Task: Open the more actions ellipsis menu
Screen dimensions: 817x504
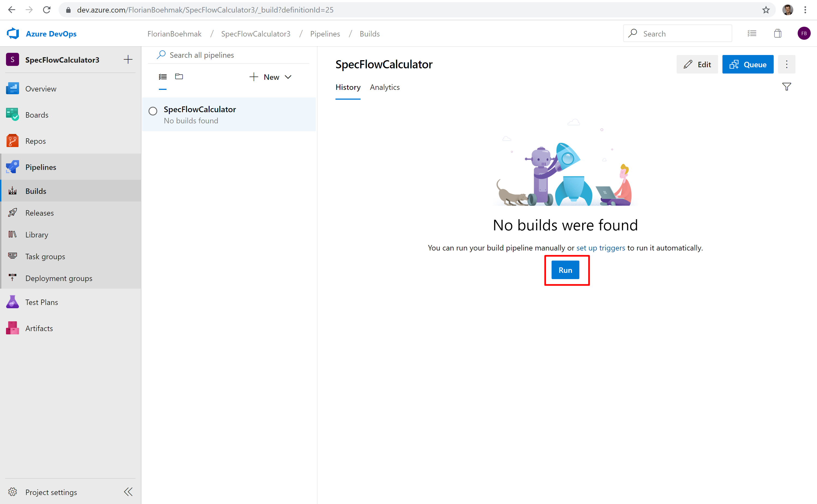Action: (786, 64)
